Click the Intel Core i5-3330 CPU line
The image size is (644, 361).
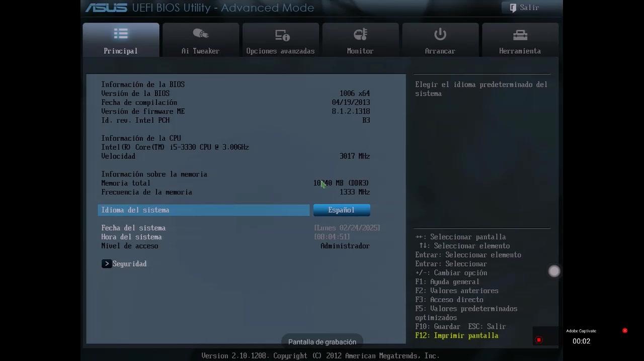coord(175,147)
